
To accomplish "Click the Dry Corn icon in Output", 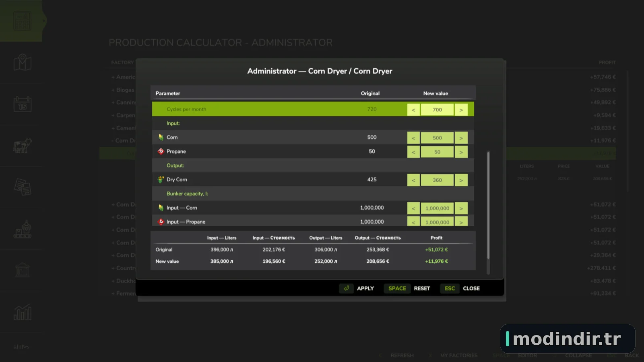I will 161,179.
